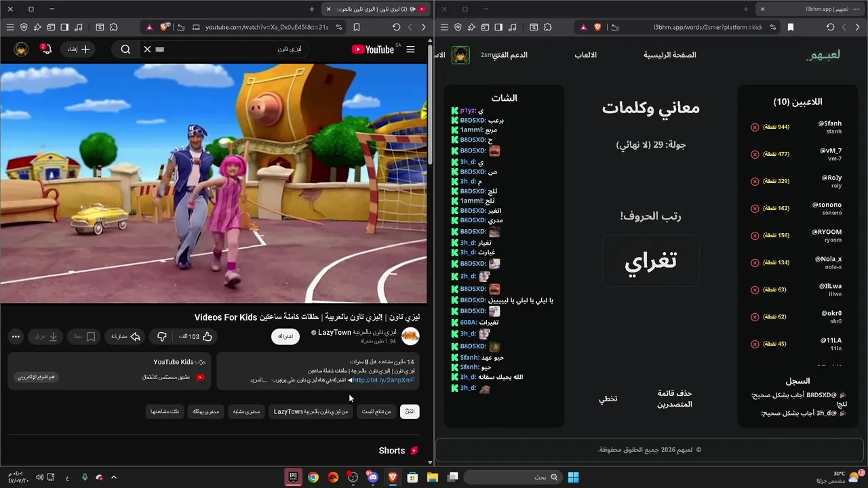Click the scrambled word 'تغراي' card
The width and height of the screenshot is (868, 488).
651,261
